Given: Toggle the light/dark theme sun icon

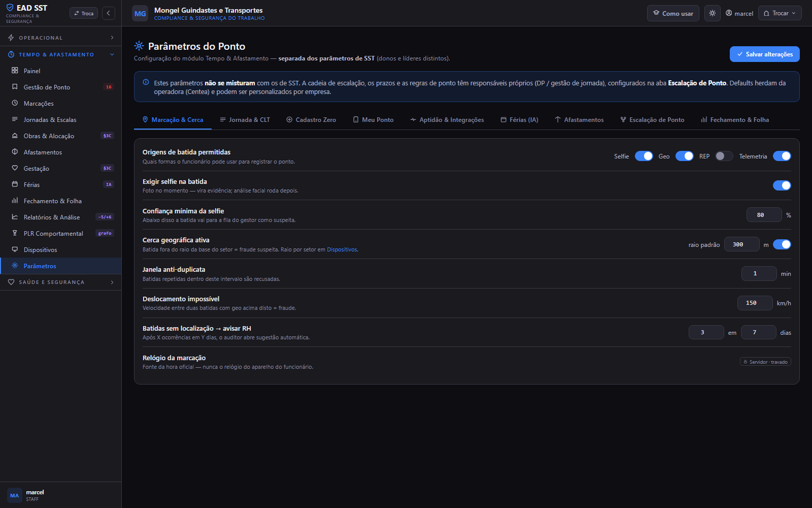Looking at the screenshot, I should (713, 13).
